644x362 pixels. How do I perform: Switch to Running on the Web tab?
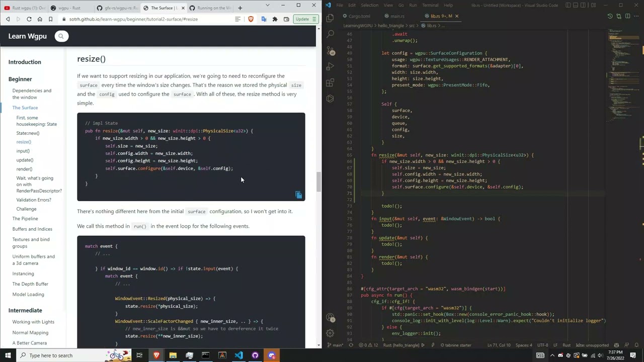210,8
